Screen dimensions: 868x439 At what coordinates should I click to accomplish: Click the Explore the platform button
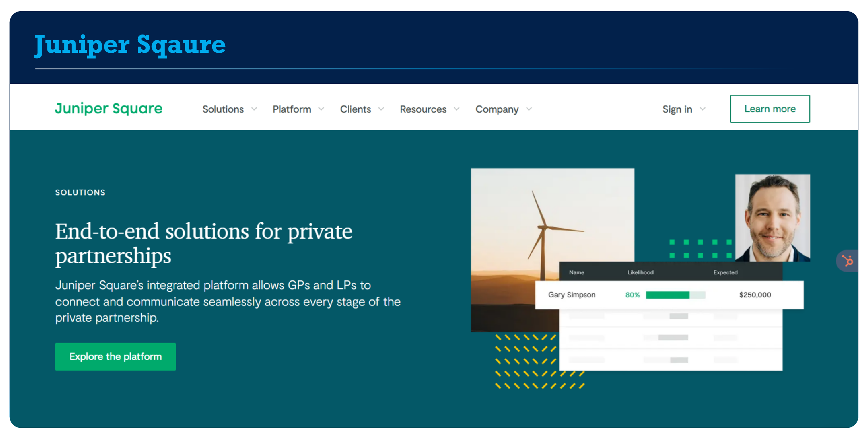(115, 357)
